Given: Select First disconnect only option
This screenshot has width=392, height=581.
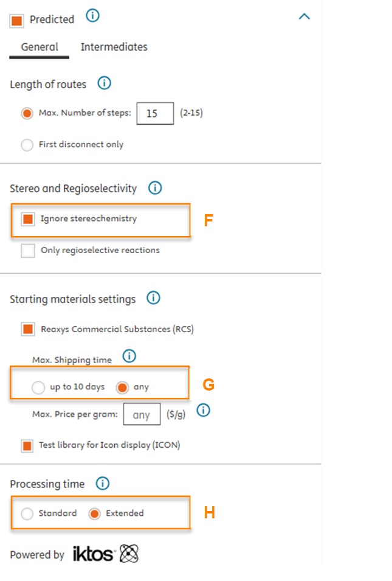Looking at the screenshot, I should point(27,145).
